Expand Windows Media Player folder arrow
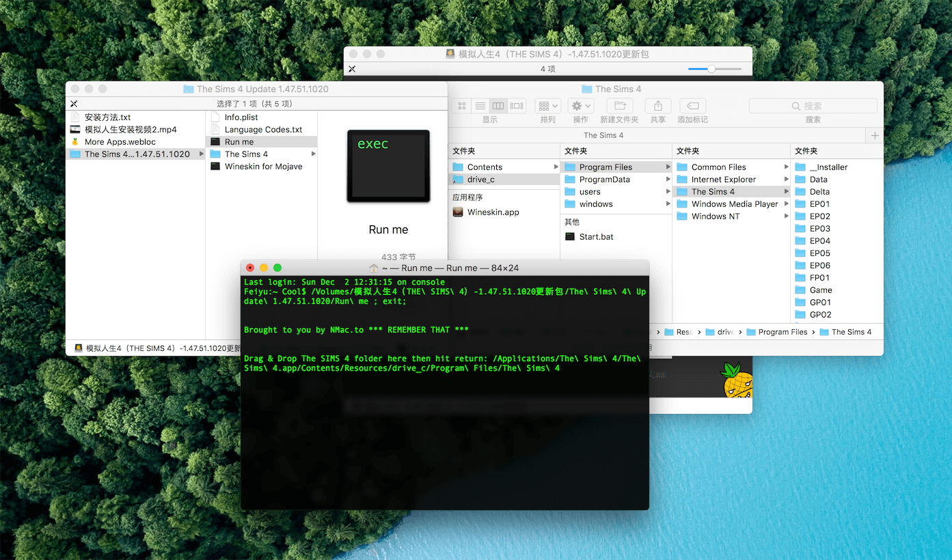The image size is (952, 560). (787, 204)
